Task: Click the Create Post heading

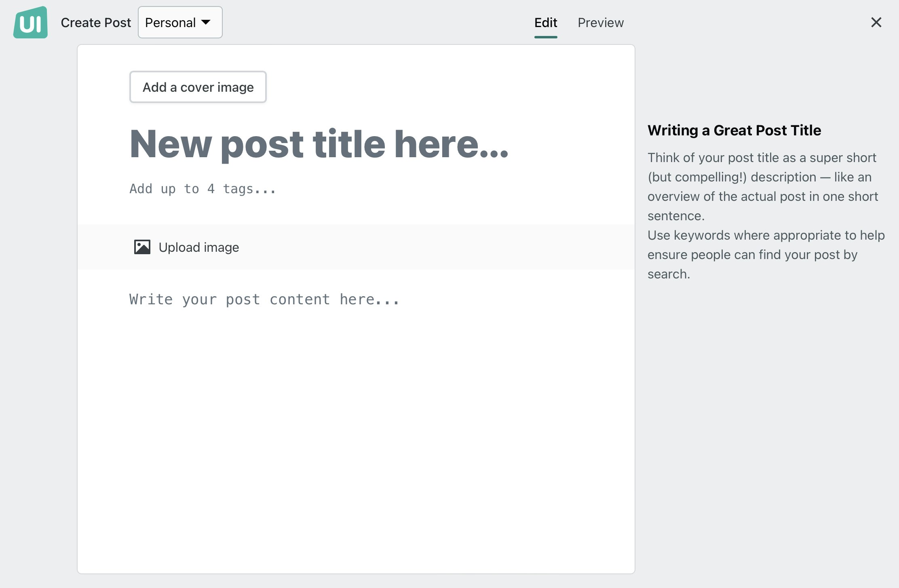Action: click(x=96, y=22)
